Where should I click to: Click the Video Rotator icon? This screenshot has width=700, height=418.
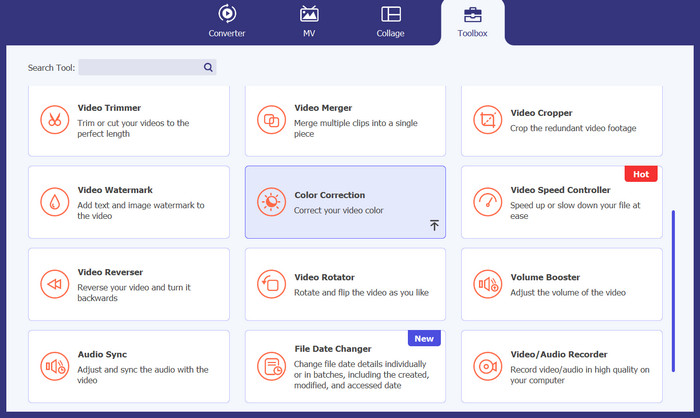270,284
